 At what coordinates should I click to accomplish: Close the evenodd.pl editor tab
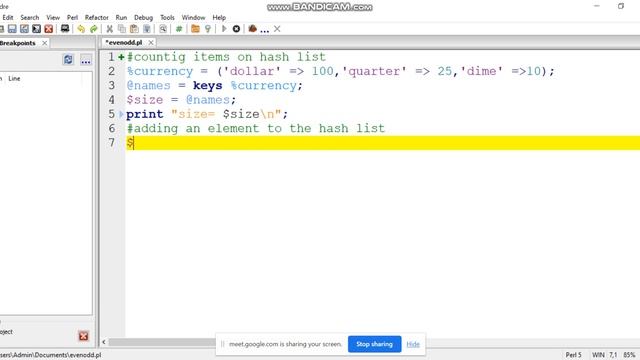[x=151, y=42]
